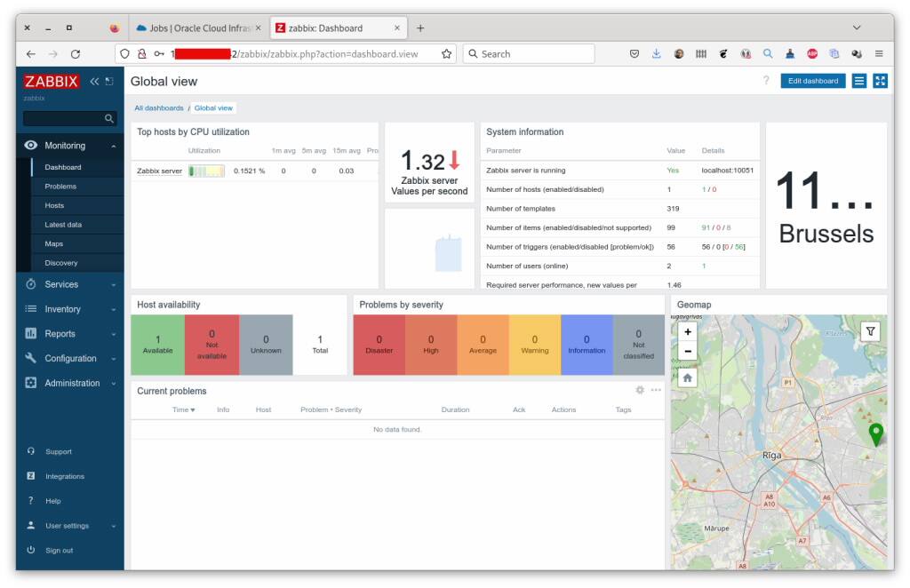Open the Firefox application menu
Viewport: 910px width, 588px height.
click(x=879, y=54)
